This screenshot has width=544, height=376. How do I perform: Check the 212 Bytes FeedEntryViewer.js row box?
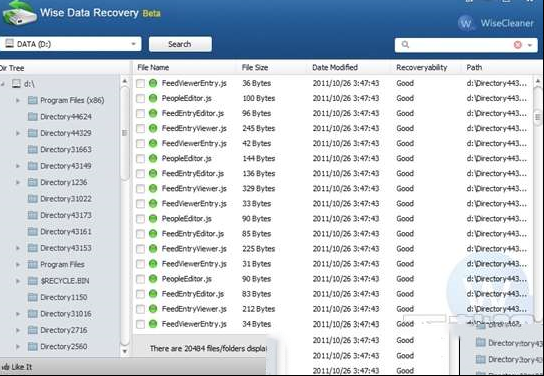tap(140, 309)
